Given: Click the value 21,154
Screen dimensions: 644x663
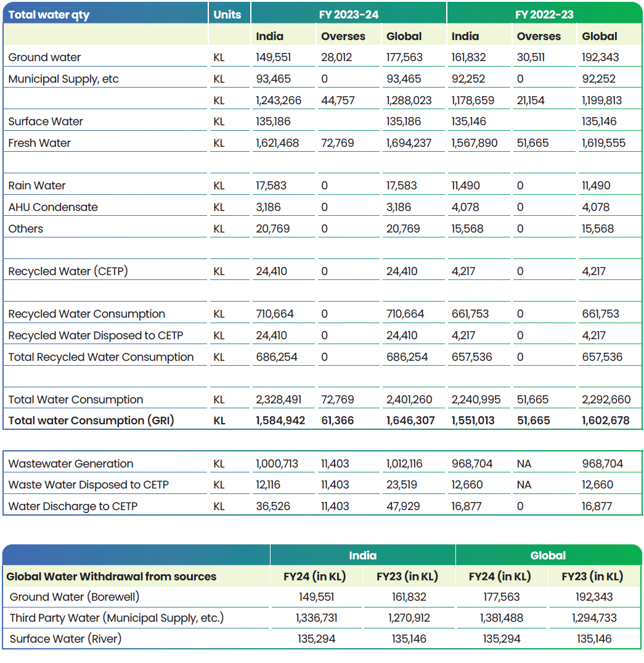Looking at the screenshot, I should point(531,101).
